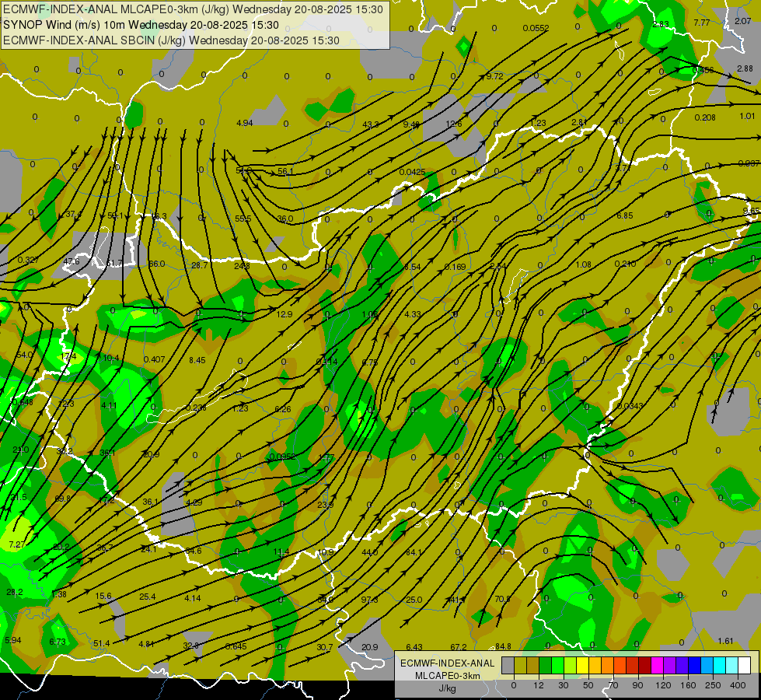Click the map value '0.208'
Image resolution: width=761 pixels, height=700 pixels.
click(x=705, y=117)
